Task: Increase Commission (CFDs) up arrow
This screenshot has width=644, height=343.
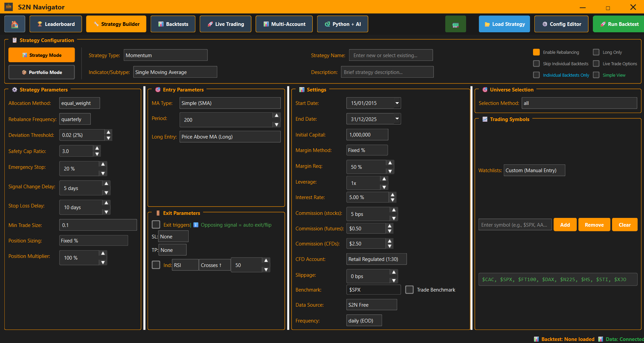Action: pos(389,241)
